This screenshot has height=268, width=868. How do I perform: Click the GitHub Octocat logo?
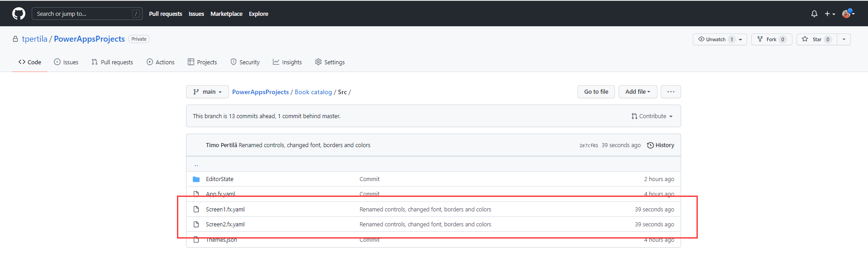click(x=19, y=14)
